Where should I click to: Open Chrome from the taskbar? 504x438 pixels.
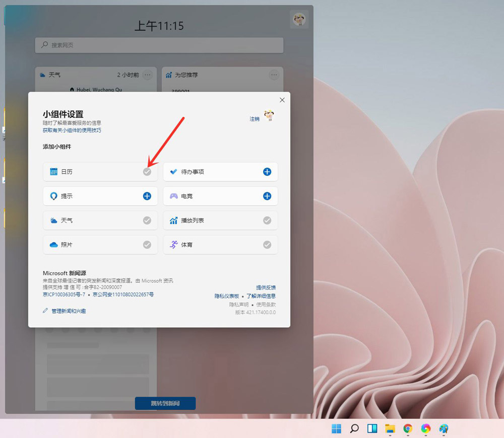(408, 428)
